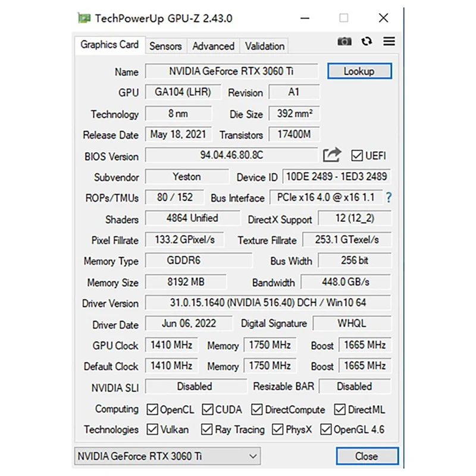Toggle the Vulkan checkbox
Image resolution: width=476 pixels, height=476 pixels.
[x=152, y=429]
